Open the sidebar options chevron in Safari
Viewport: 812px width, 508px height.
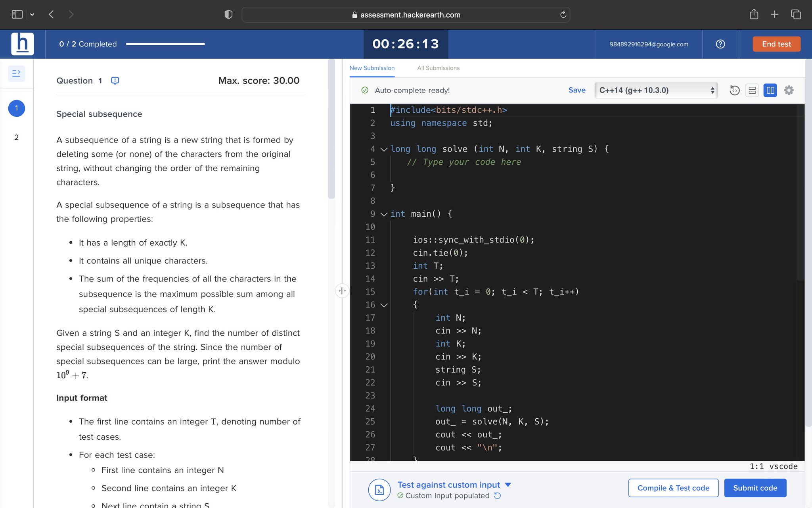[x=32, y=15]
